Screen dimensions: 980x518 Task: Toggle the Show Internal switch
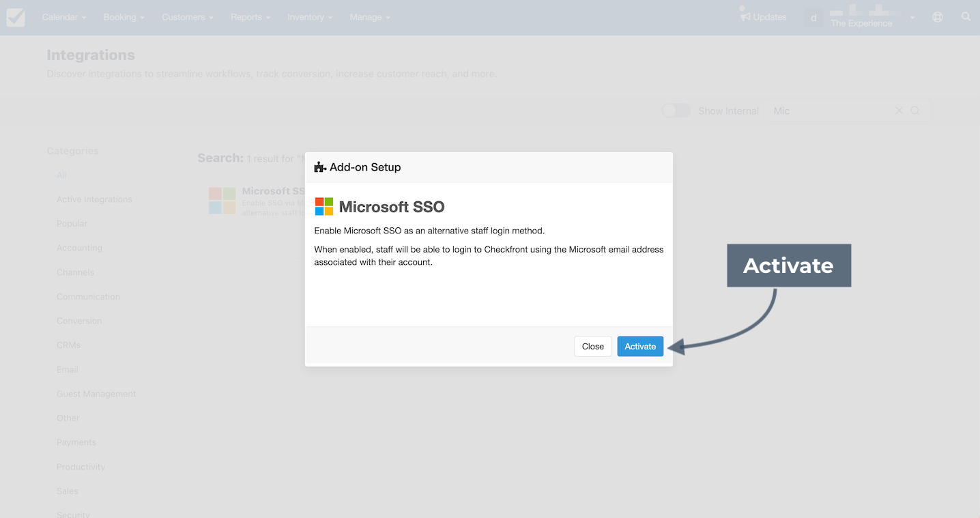point(676,111)
